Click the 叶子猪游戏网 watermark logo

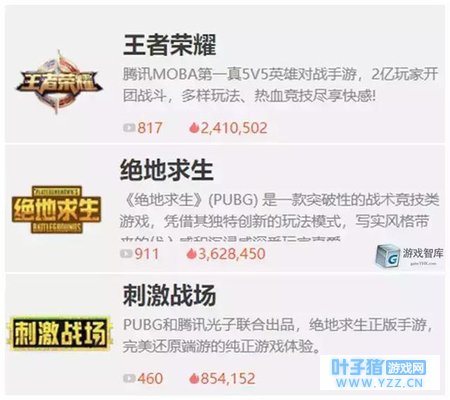(x=379, y=368)
